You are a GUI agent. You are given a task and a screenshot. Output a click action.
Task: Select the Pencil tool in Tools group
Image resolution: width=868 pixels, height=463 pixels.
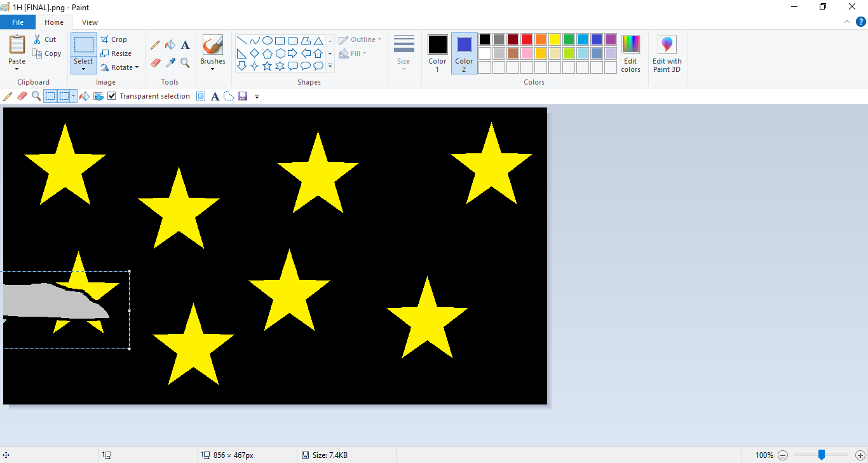pyautogui.click(x=155, y=45)
